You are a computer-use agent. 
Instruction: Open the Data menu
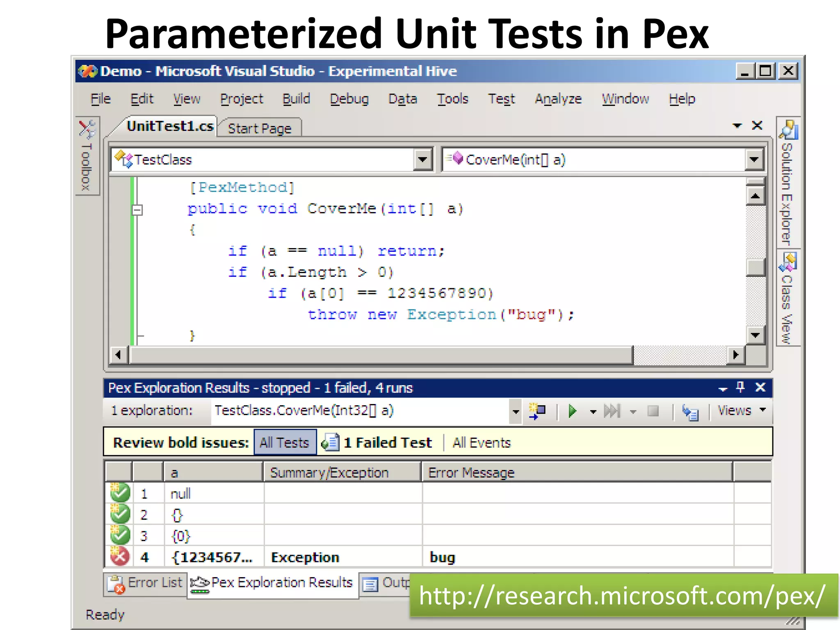(x=403, y=99)
